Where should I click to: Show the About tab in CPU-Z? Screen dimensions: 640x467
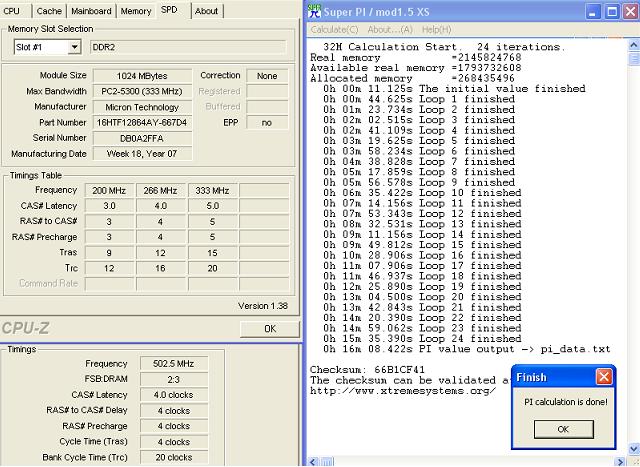click(x=206, y=11)
